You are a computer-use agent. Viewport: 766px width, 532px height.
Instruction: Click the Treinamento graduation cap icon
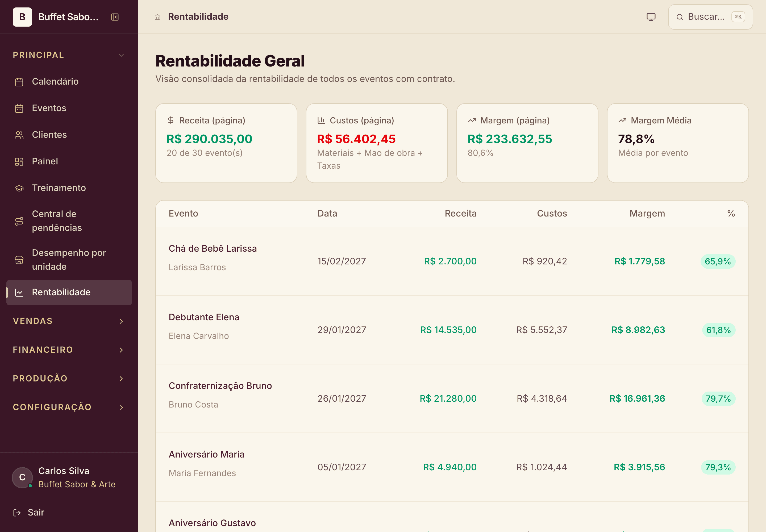click(x=19, y=188)
